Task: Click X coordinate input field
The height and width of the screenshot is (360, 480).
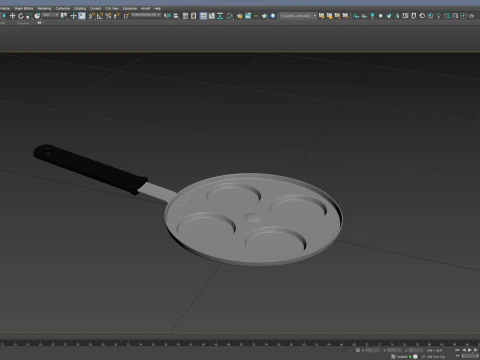Action: [x=373, y=350]
